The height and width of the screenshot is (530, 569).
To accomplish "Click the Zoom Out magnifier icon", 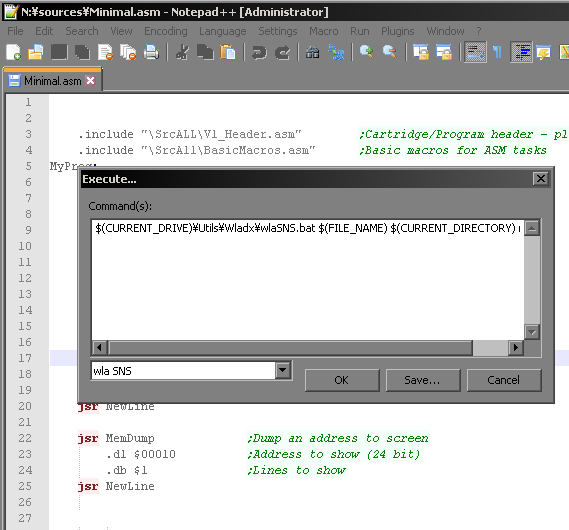I will (389, 52).
